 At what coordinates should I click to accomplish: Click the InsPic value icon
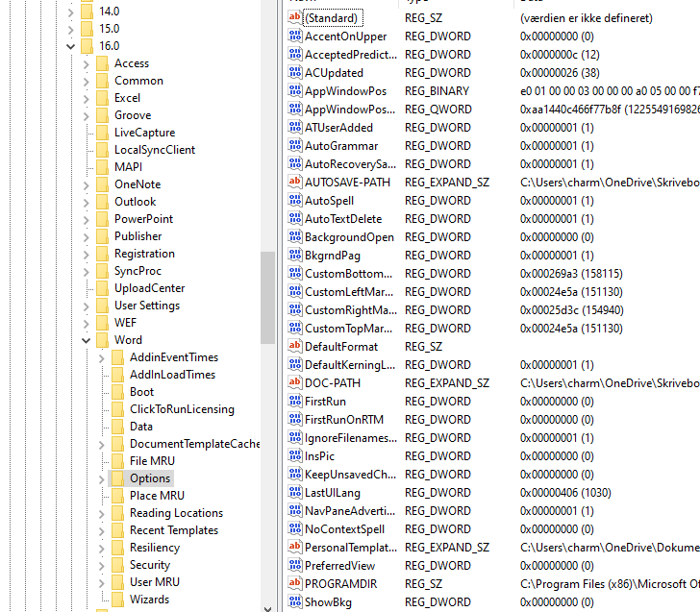click(x=294, y=455)
